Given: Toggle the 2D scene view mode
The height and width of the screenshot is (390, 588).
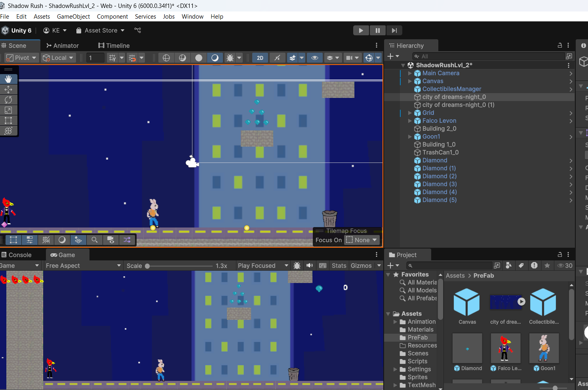Looking at the screenshot, I should pyautogui.click(x=260, y=58).
